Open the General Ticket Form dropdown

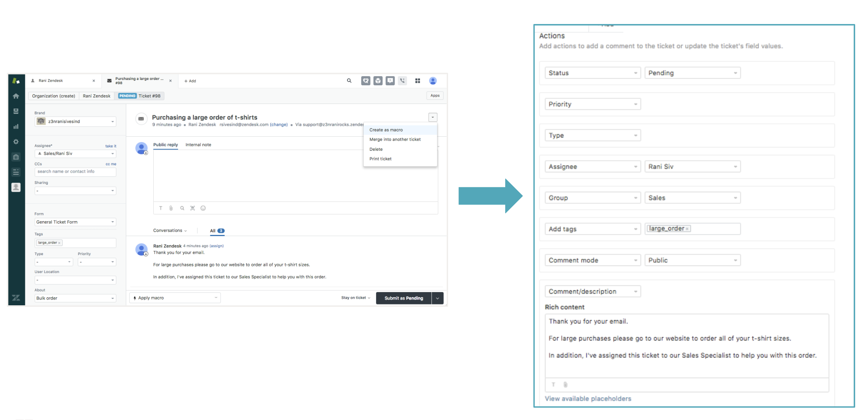[x=75, y=222]
